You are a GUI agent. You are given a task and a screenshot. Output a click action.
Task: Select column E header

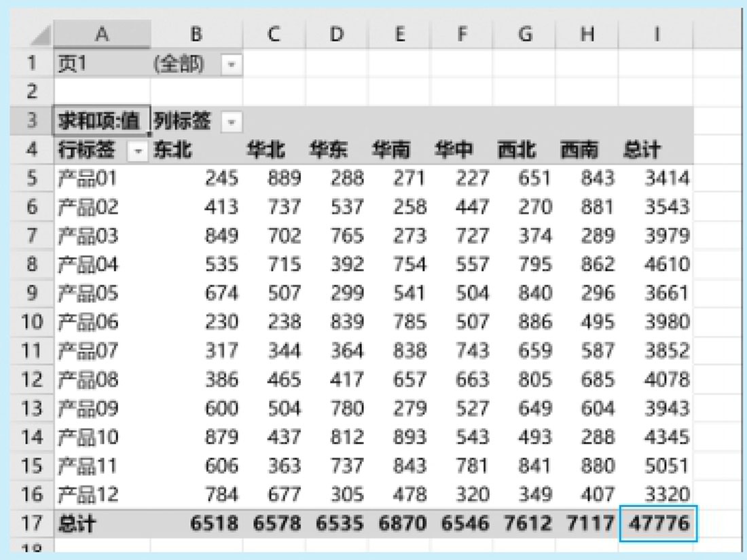(x=399, y=34)
